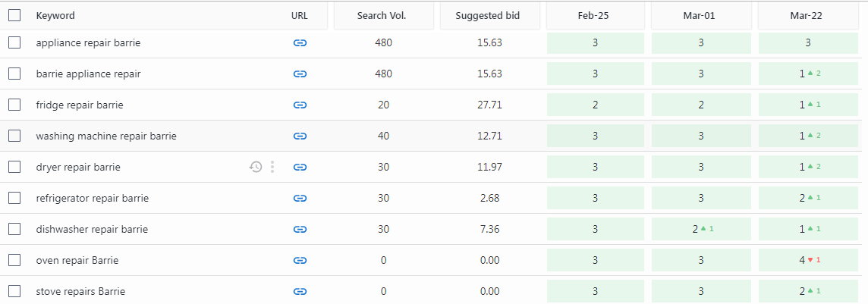Click the Mar-22 date column header
The image size is (868, 304).
[x=807, y=15]
